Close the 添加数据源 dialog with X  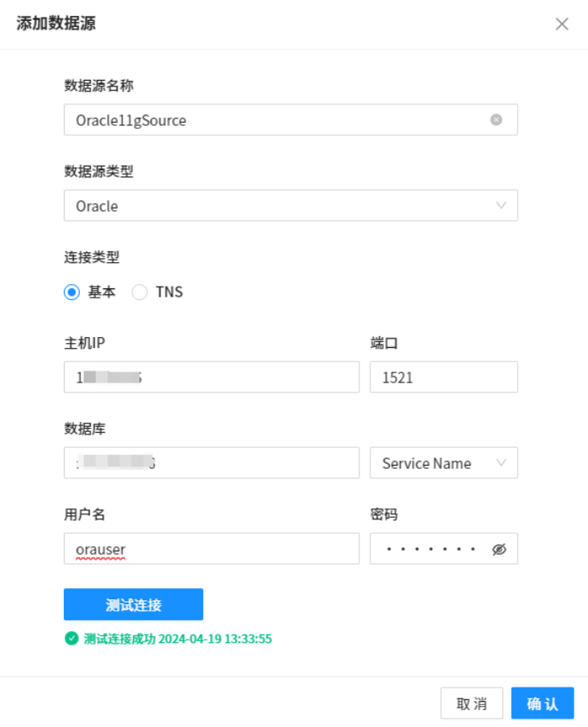[562, 24]
